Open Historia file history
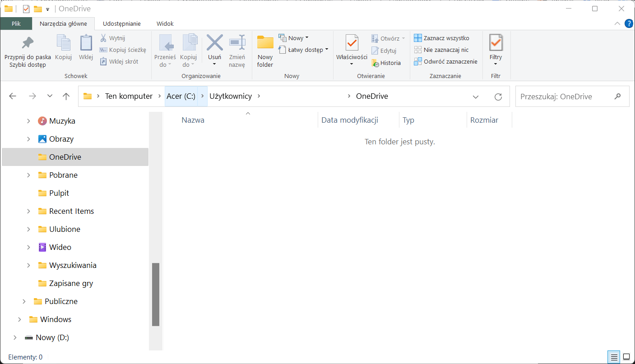 pos(386,63)
